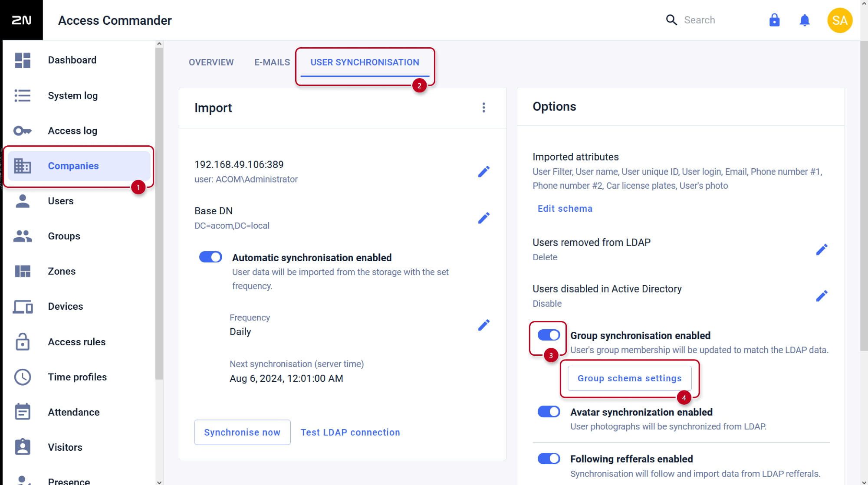Click the Groups people icon
This screenshot has width=868, height=485.
click(x=23, y=236)
